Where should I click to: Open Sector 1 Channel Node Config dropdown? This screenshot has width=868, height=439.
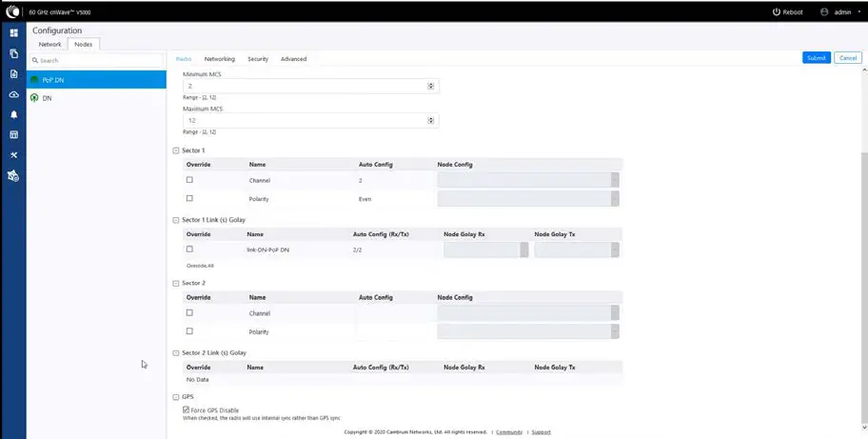(x=528, y=180)
